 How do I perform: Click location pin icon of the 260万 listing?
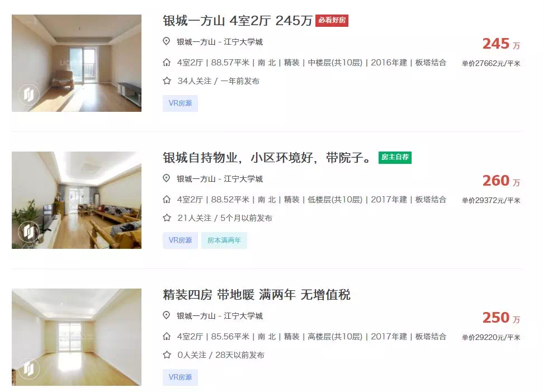167,178
